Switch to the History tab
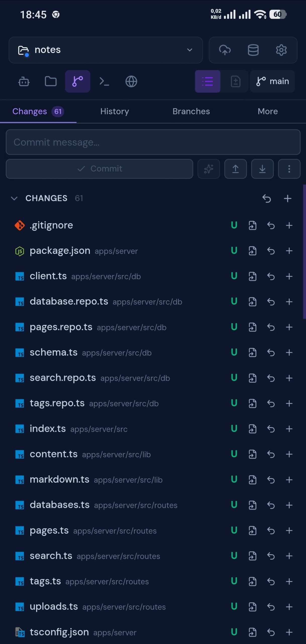 115,111
